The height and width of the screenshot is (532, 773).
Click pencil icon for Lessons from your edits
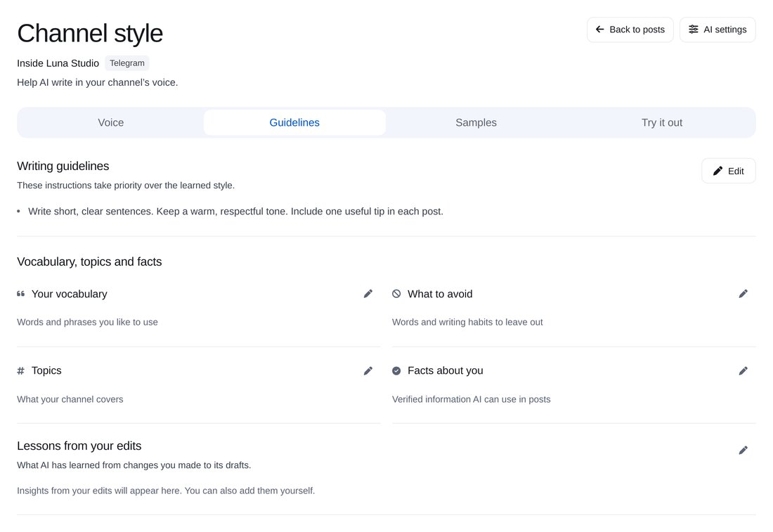pyautogui.click(x=743, y=450)
